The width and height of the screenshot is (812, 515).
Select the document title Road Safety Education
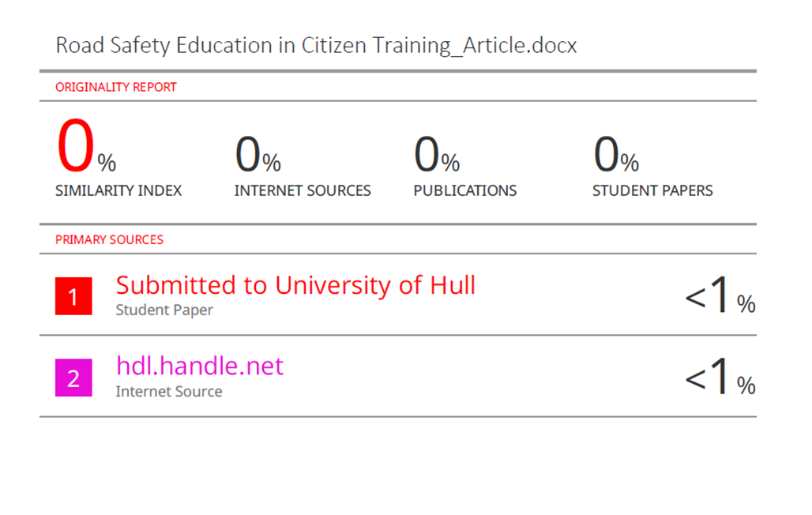pyautogui.click(x=316, y=45)
